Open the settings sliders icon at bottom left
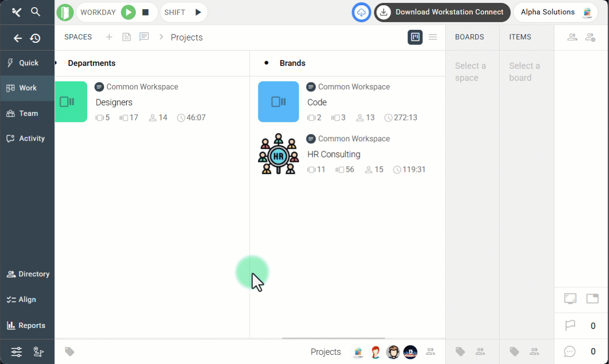Viewport: 609px width, 364px height. click(16, 352)
